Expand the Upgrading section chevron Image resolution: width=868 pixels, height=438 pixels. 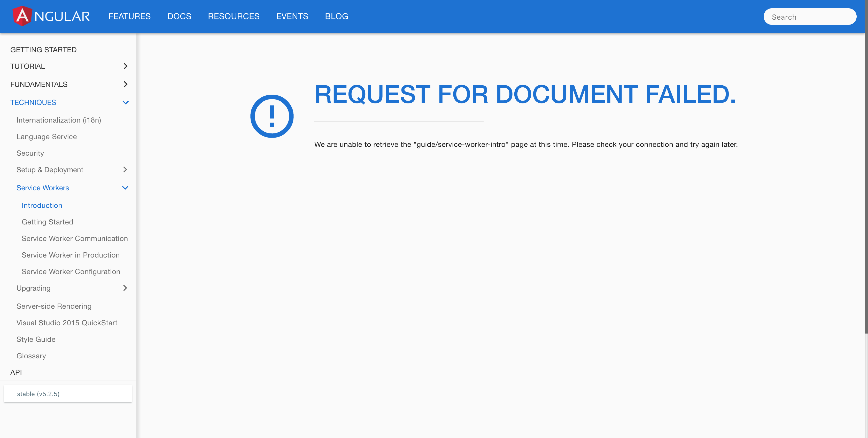tap(125, 288)
